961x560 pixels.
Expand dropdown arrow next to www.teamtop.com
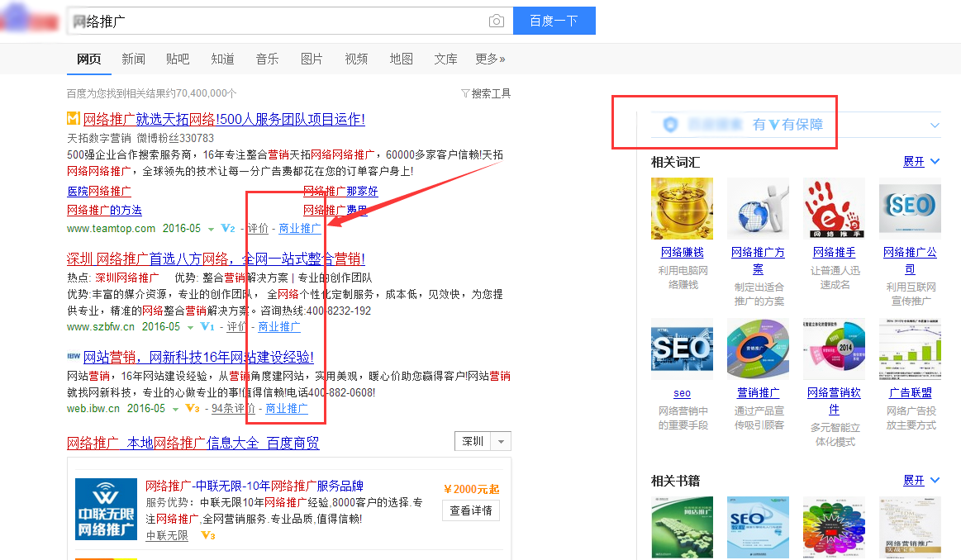(211, 229)
